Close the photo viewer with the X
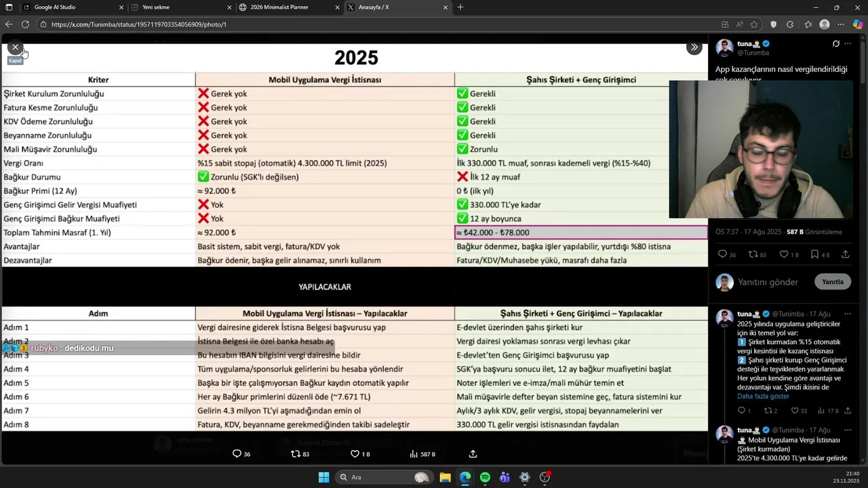This screenshot has width=868, height=488. pos(15,47)
